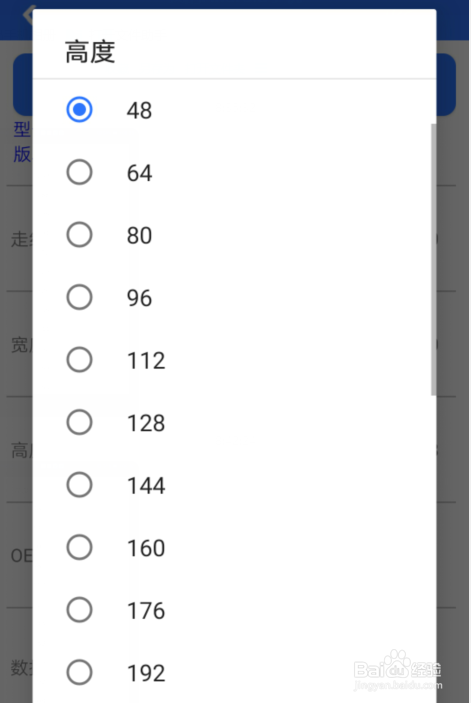Select the 48 height radio button
471x703 pixels.
coord(79,109)
